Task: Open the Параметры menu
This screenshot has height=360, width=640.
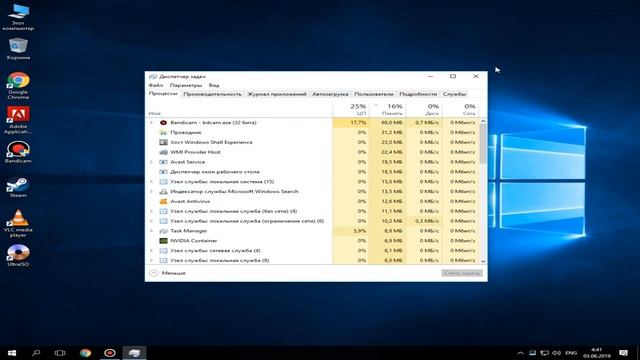Action: pos(186,85)
